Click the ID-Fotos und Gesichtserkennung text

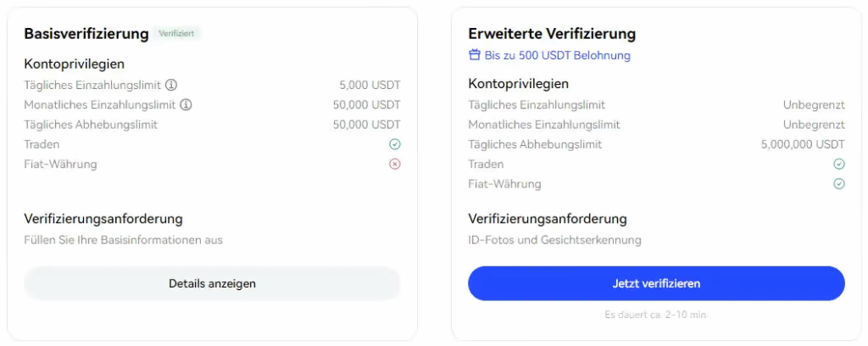pos(554,240)
